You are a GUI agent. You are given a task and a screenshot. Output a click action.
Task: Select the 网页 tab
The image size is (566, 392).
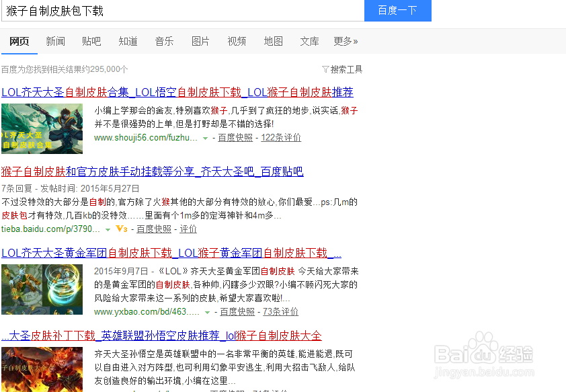tap(19, 42)
